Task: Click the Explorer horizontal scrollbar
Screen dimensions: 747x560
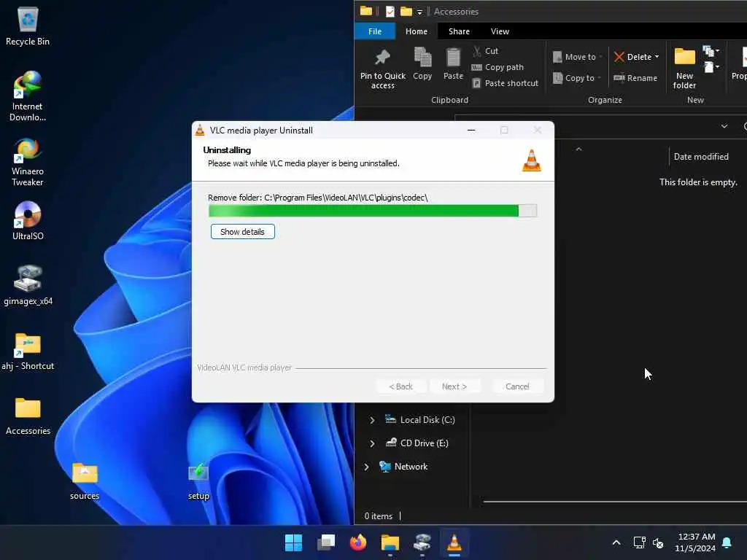Action: coord(614,502)
